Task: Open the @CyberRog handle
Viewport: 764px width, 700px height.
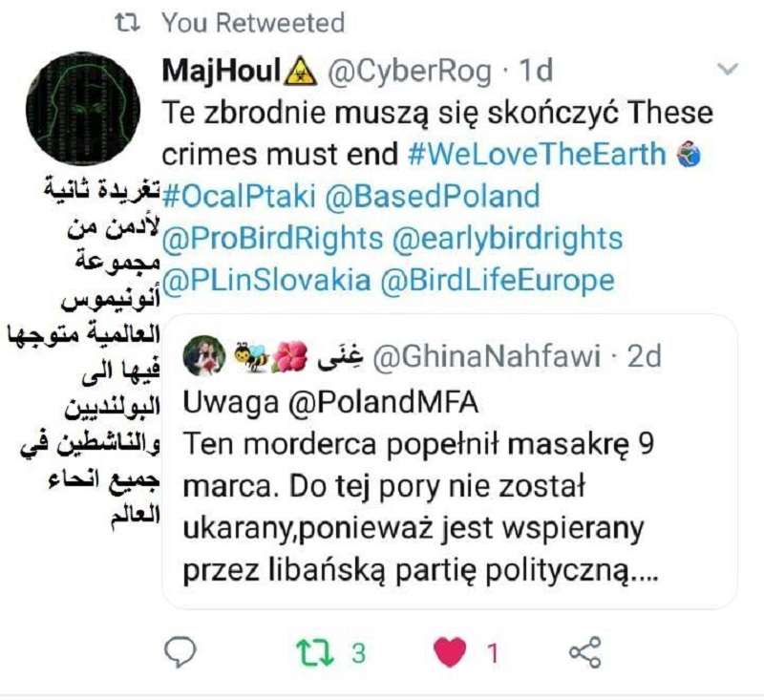Action: click(x=410, y=72)
